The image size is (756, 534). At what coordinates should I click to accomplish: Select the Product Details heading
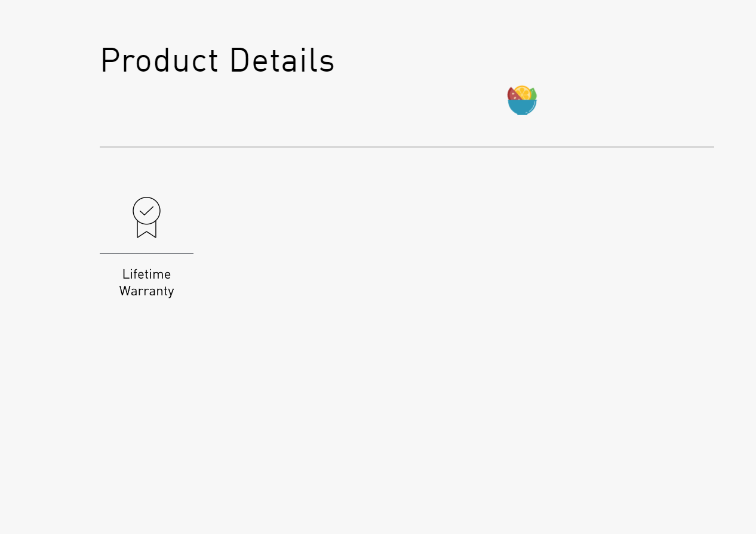click(217, 61)
